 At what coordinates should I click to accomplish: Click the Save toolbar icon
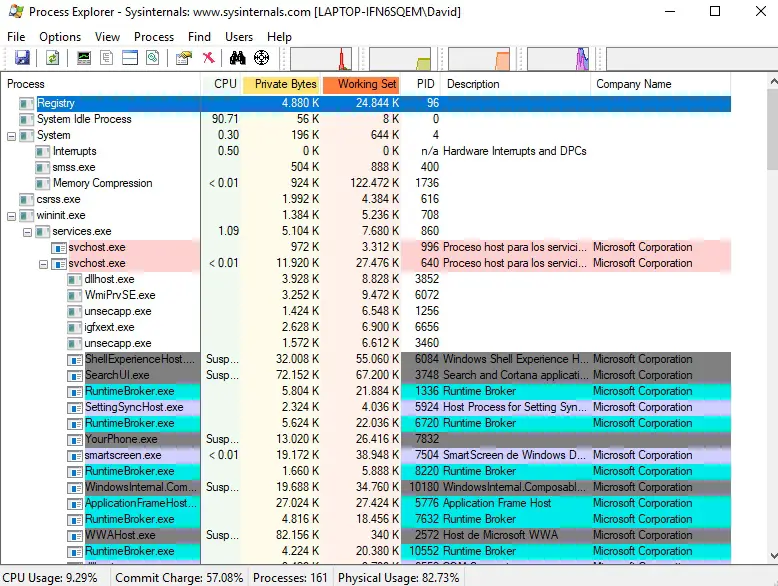22,58
